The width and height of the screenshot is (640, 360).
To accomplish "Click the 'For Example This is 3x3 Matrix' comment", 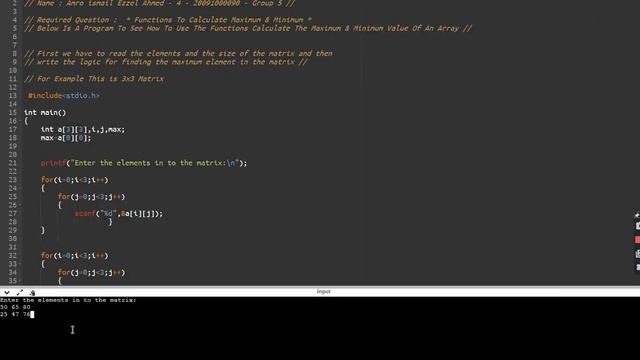I will 94,79.
